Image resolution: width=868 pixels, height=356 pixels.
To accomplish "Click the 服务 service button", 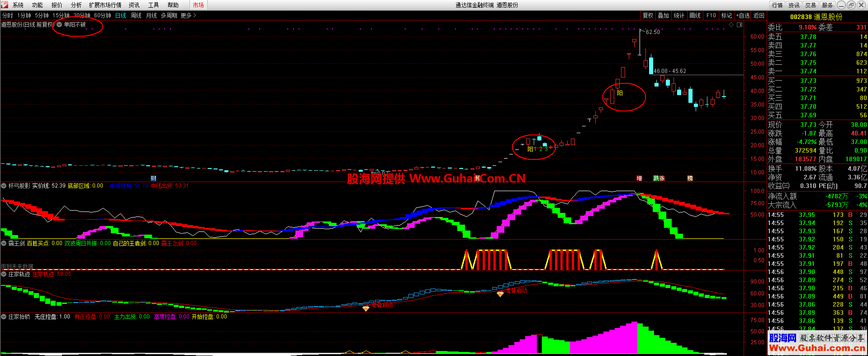I will pos(828,5).
